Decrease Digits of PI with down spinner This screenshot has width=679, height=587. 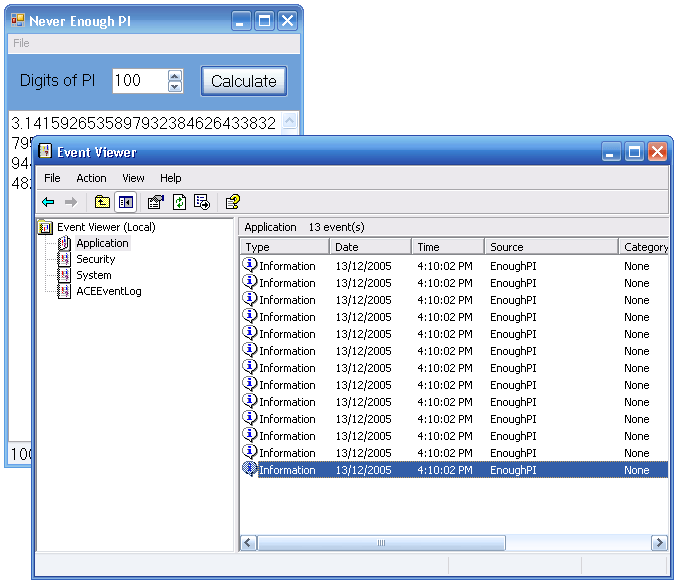point(175,87)
